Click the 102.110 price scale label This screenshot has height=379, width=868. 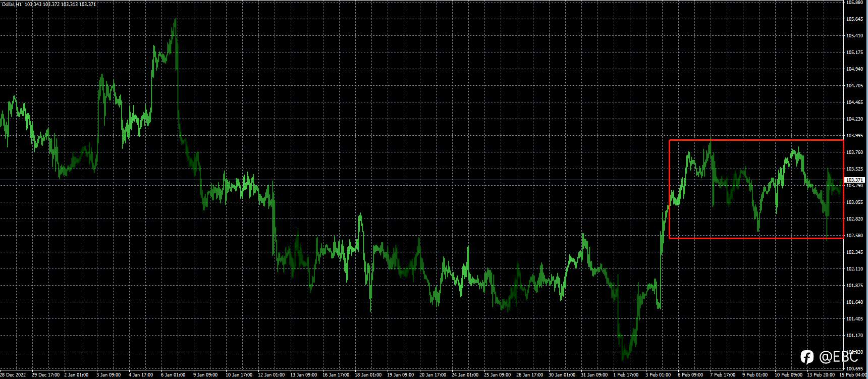point(854,269)
